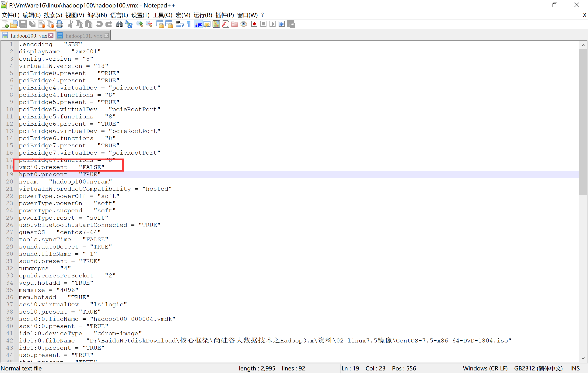The height and width of the screenshot is (373, 588).
Task: Switch to the hadoop101.vmx tab
Action: coord(84,36)
